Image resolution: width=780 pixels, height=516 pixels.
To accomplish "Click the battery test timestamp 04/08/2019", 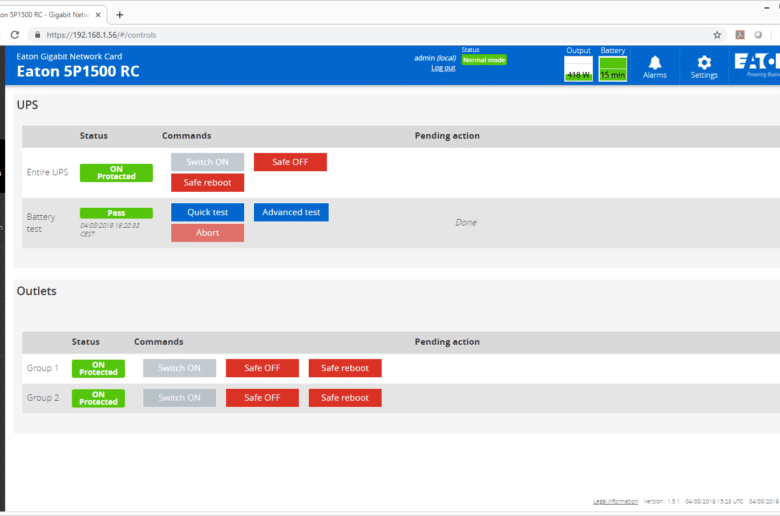I will (110, 229).
